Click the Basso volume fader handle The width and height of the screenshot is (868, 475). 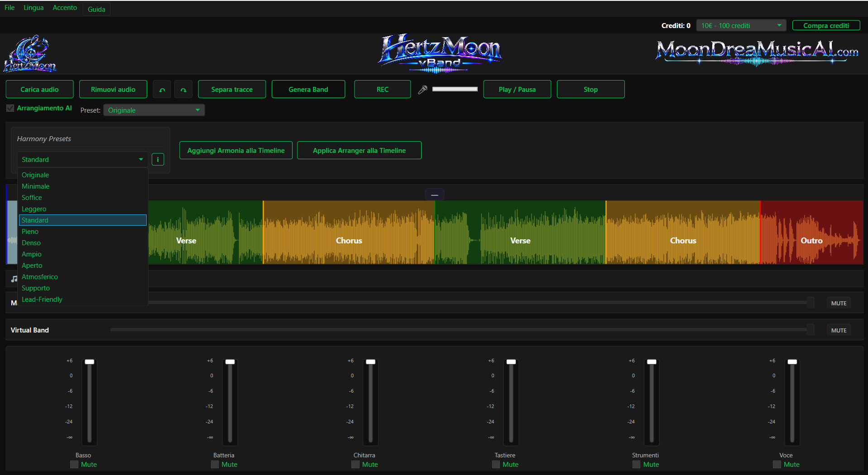click(x=90, y=362)
